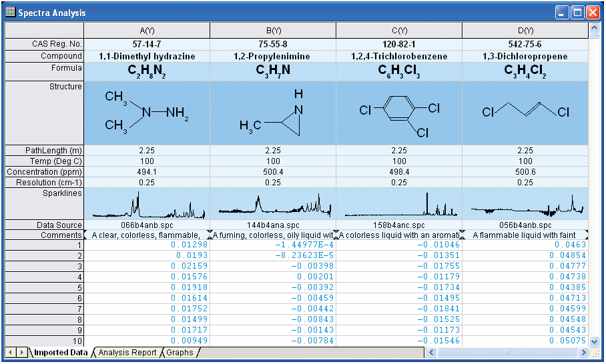
Task: Click the 1,1-Dimethyl hydrazine structure image
Action: point(147,113)
